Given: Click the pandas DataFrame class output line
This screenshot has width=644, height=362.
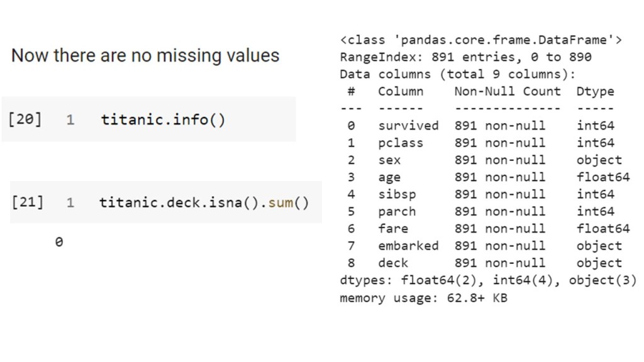Looking at the screenshot, I should 480,40.
